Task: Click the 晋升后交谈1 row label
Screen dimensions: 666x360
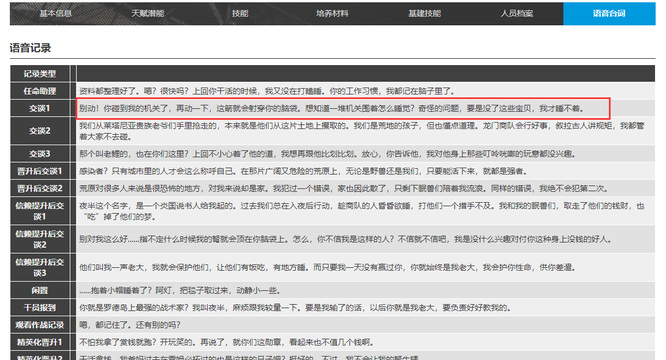Action: (40, 171)
